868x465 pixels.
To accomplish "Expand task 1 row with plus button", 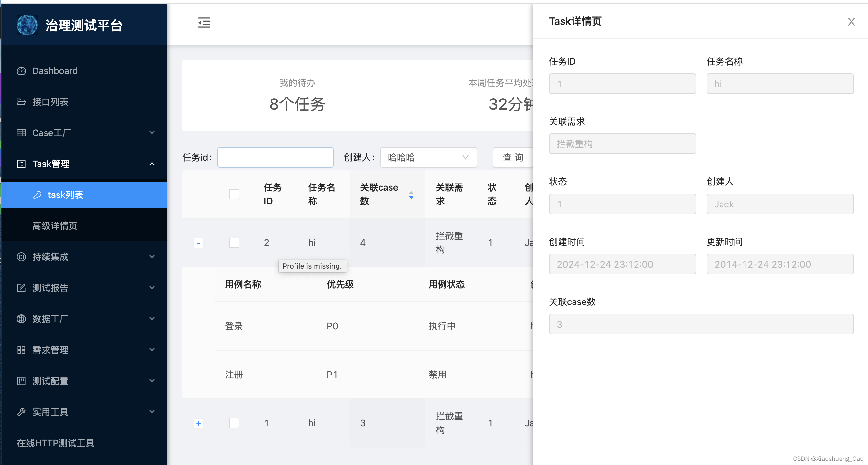I will pyautogui.click(x=198, y=423).
